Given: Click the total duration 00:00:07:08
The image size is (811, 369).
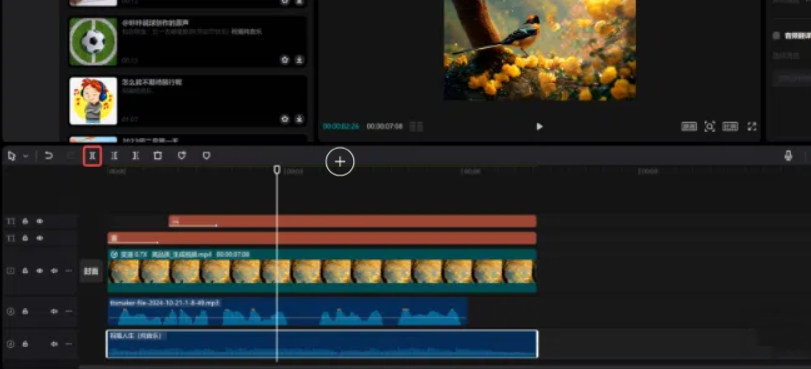Looking at the screenshot, I should [384, 126].
